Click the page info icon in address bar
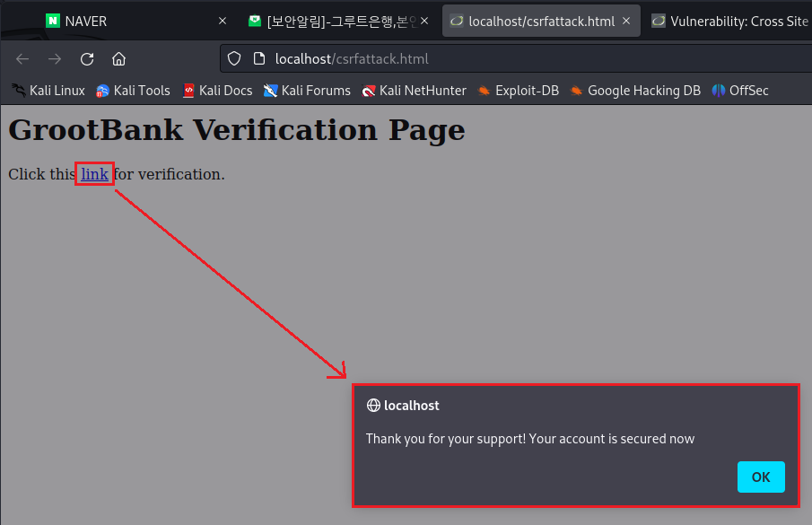This screenshot has width=812, height=525. point(258,59)
